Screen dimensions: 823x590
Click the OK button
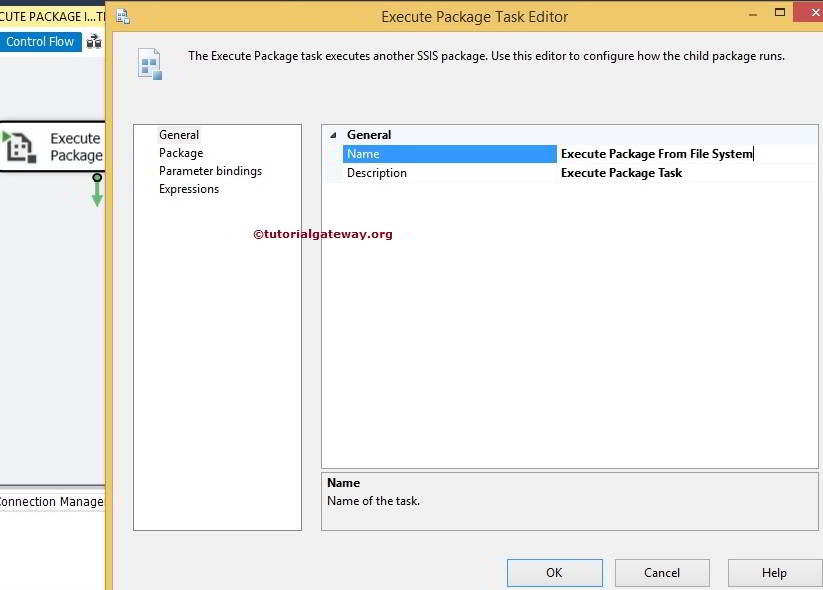554,572
